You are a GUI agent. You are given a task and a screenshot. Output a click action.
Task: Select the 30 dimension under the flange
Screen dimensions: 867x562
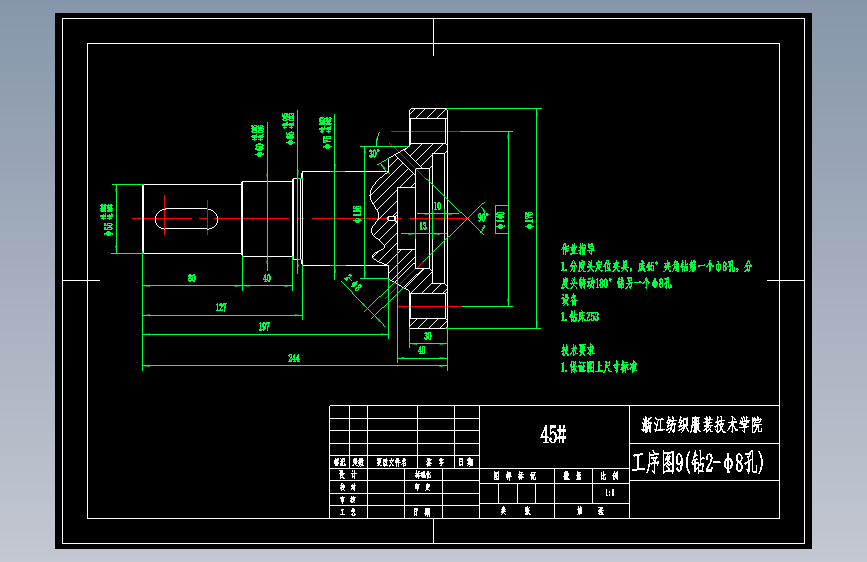click(x=427, y=336)
